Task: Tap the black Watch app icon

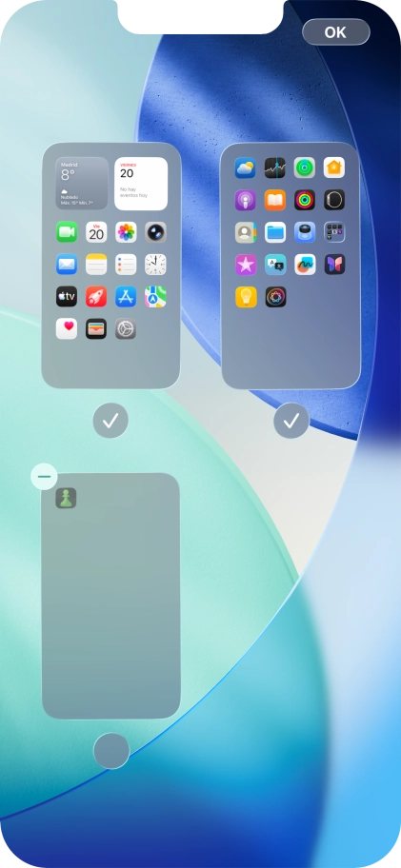Action: [x=334, y=200]
